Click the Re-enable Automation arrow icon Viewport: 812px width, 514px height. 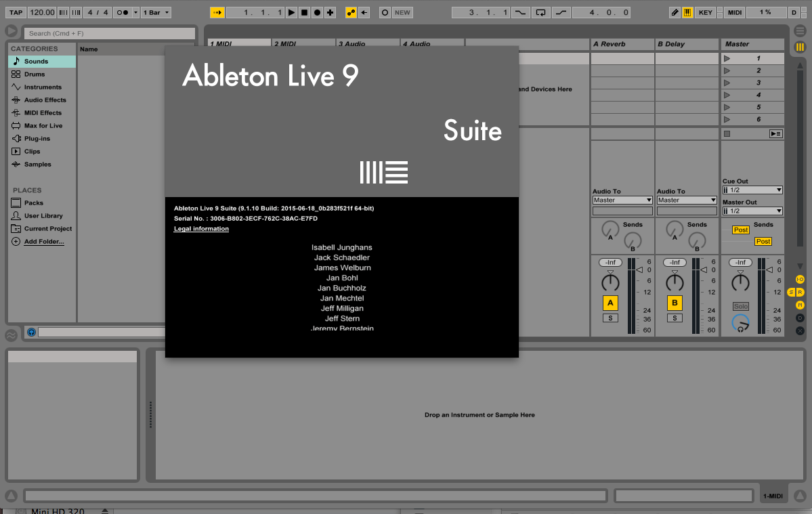pos(364,12)
